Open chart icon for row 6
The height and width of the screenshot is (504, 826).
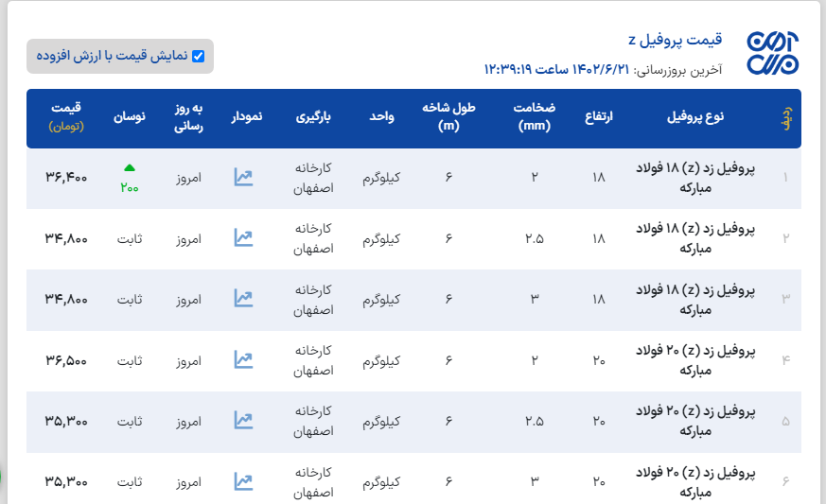point(244,481)
